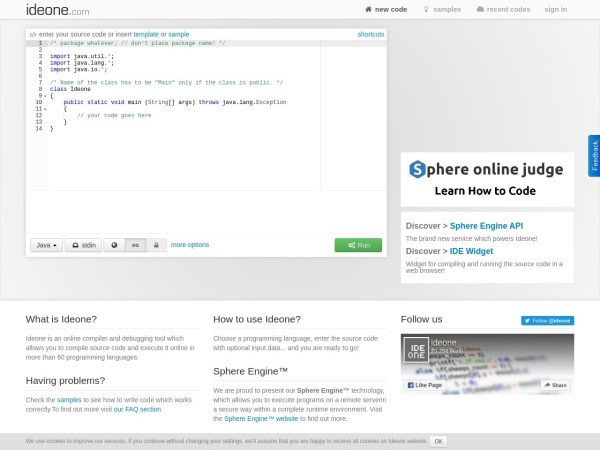Open the shortcuts link above editor
Image resolution: width=600 pixels, height=450 pixels.
pos(370,34)
